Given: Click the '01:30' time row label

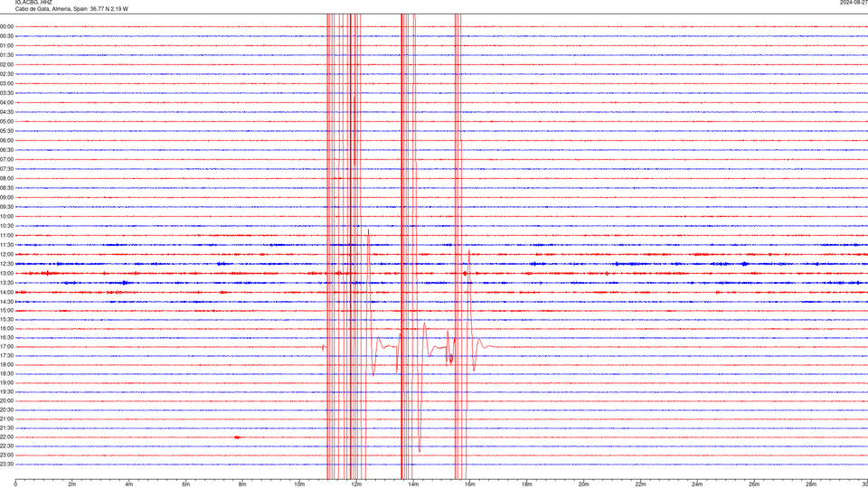Looking at the screenshot, I should click(6, 55).
